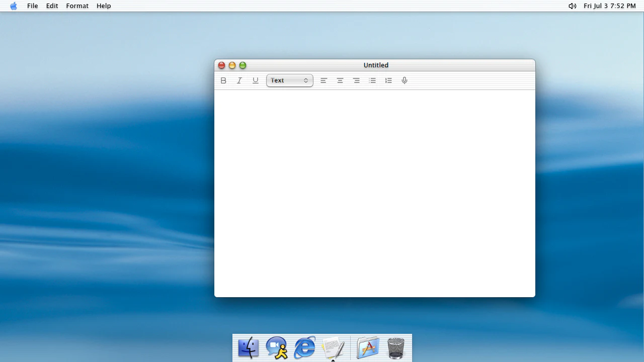This screenshot has width=644, height=362.
Task: Open the Trash in the dock
Action: tap(396, 348)
